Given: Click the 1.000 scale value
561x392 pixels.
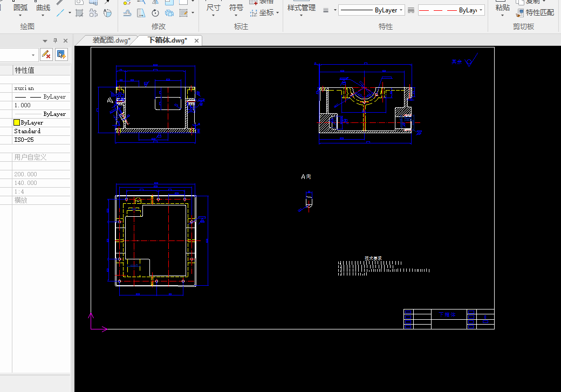Looking at the screenshot, I should click(x=42, y=105).
